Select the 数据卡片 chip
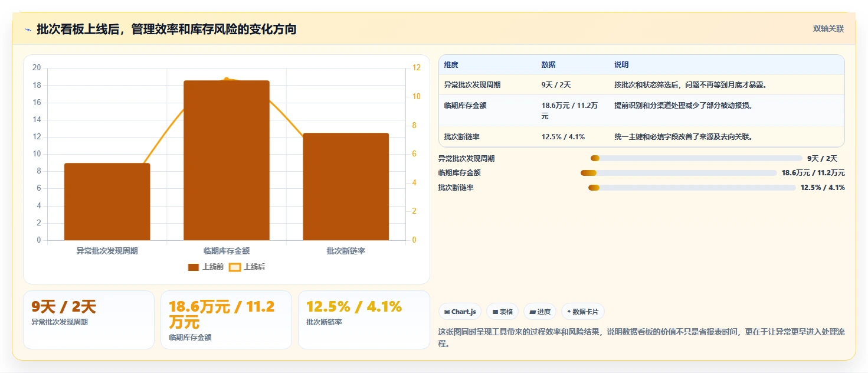 582,312
